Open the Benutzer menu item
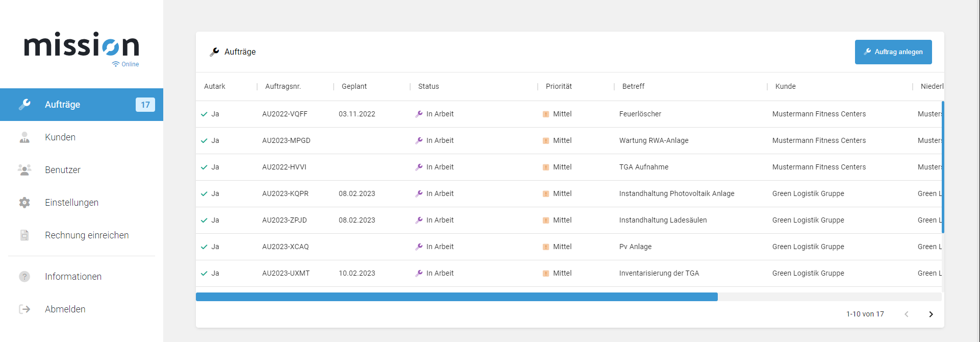This screenshot has height=342, width=980. pos(82,170)
